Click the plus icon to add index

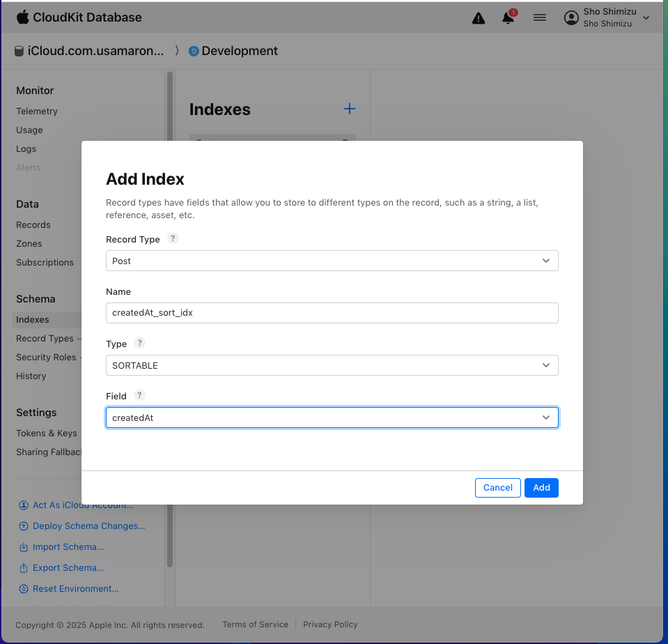350,109
